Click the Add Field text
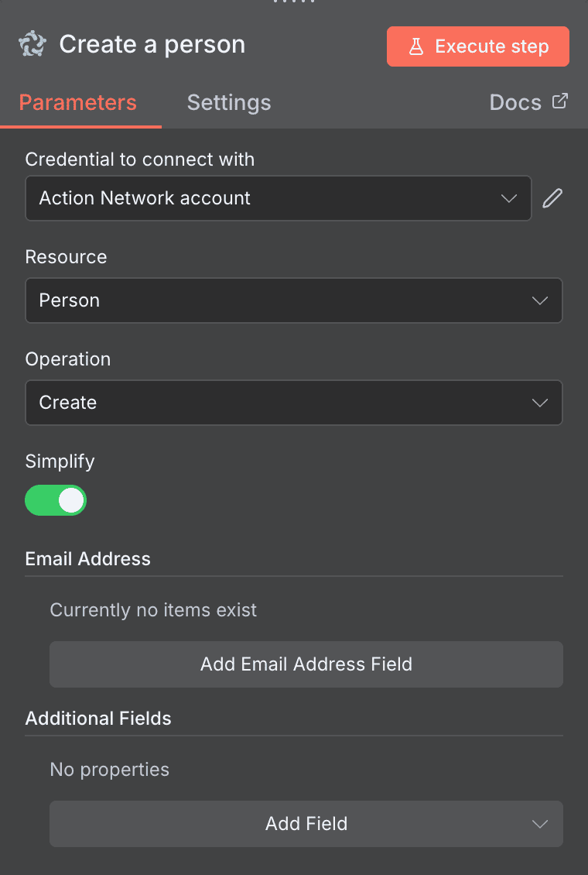The width and height of the screenshot is (588, 875). [306, 824]
